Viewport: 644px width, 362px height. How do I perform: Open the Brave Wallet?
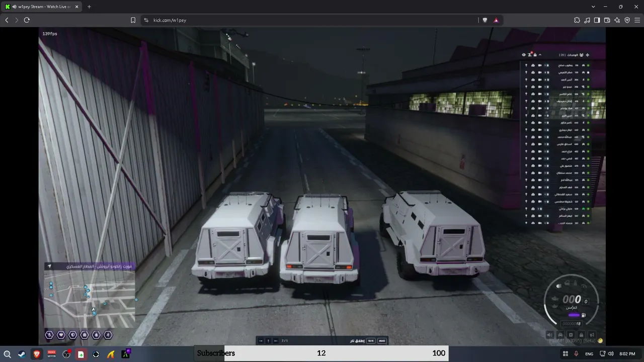(x=607, y=20)
